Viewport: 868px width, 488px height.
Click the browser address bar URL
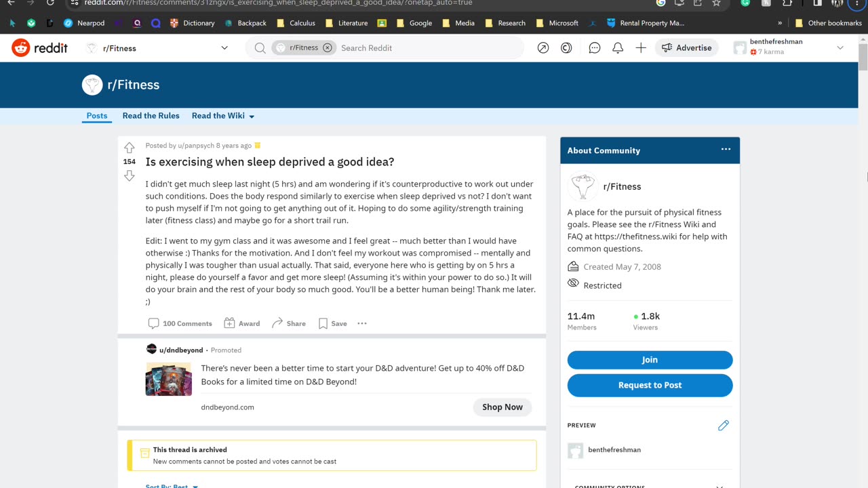coord(278,3)
